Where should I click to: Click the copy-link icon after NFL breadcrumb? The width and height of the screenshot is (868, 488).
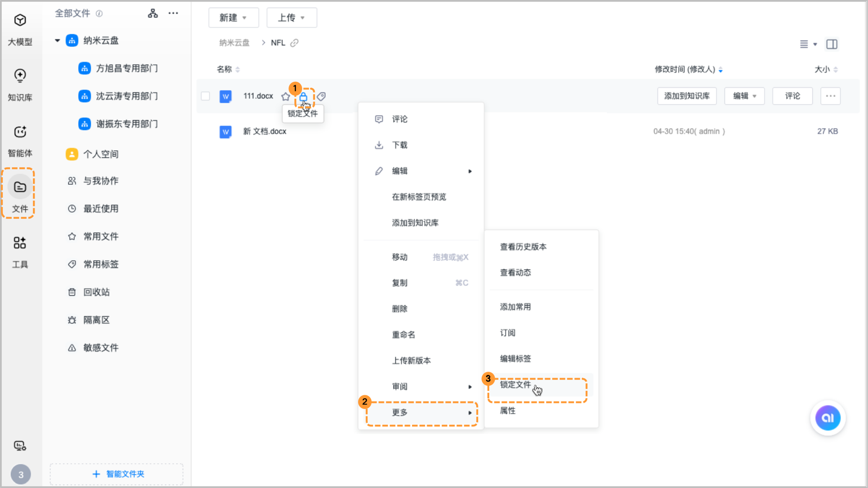pyautogui.click(x=294, y=43)
